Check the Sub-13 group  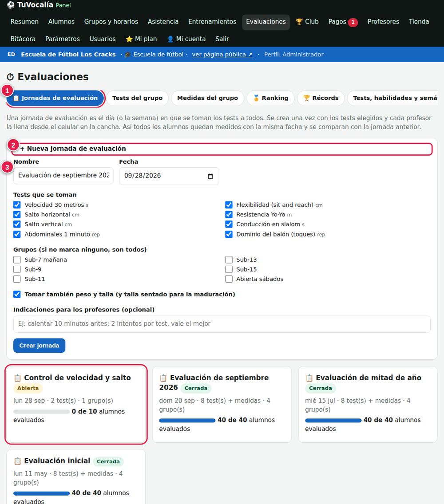tap(229, 260)
